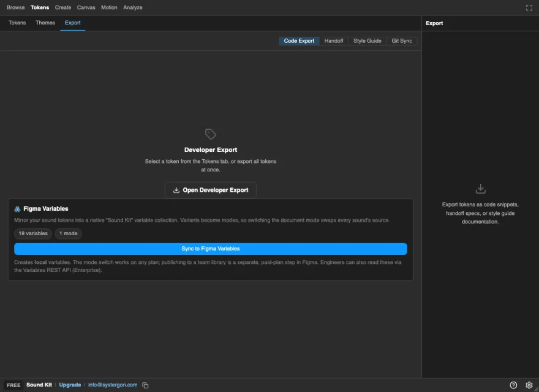539x392 pixels.
Task: Switch to the Tokens sub-tab
Action: 17,23
